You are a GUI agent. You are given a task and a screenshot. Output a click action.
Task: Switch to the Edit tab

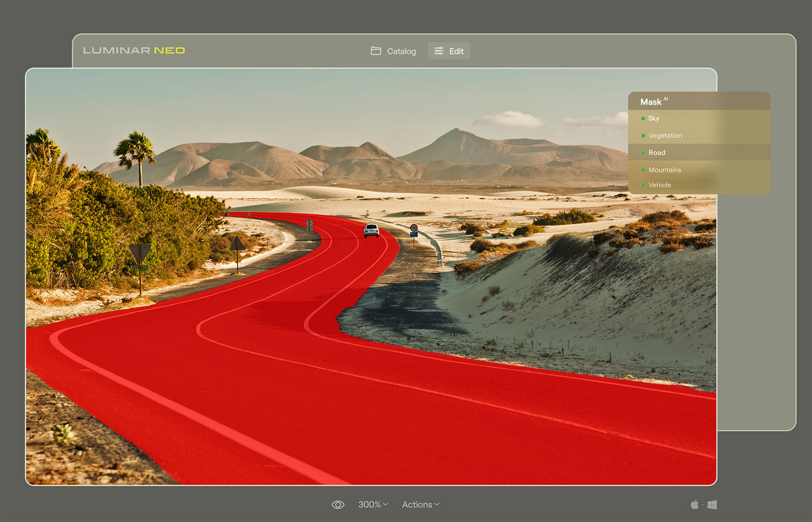coord(449,51)
